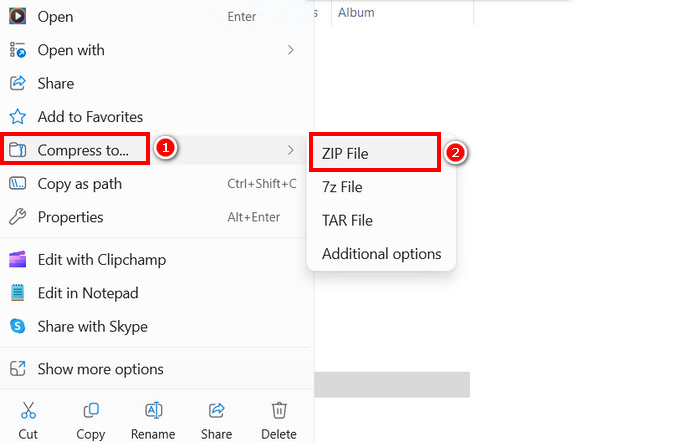This screenshot has width=700, height=442.
Task: Click the Notepad icon
Action: 17,293
